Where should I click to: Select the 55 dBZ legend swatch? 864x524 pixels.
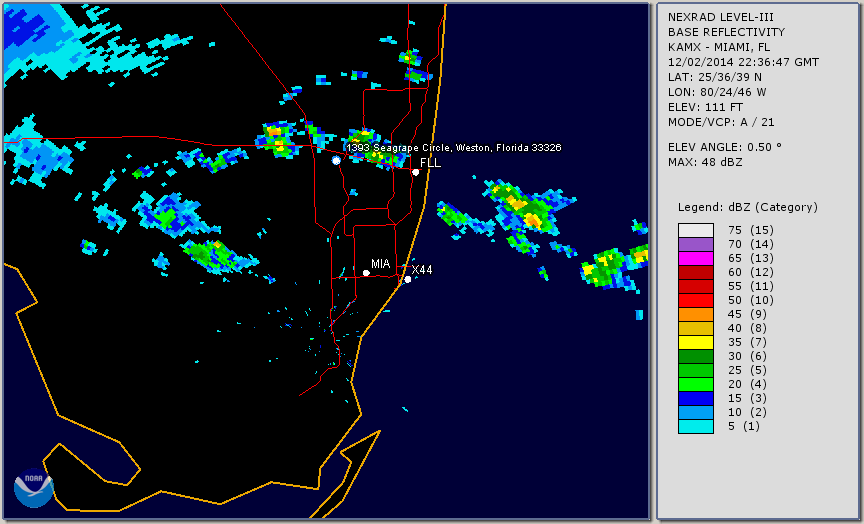pyautogui.click(x=696, y=287)
